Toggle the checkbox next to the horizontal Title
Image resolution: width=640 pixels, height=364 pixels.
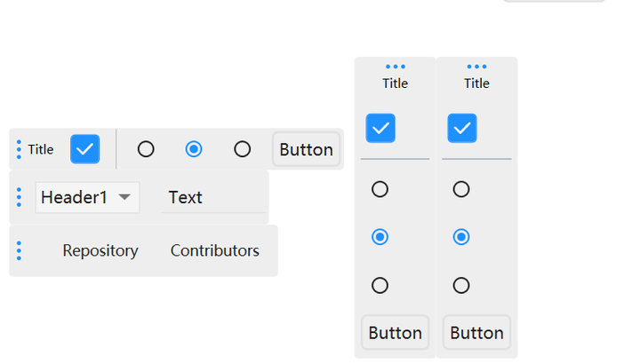84,149
